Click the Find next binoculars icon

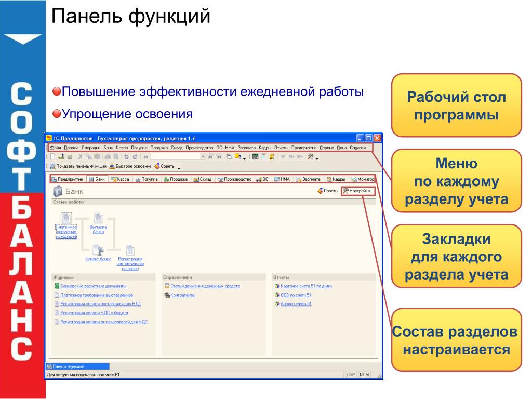click(210, 157)
